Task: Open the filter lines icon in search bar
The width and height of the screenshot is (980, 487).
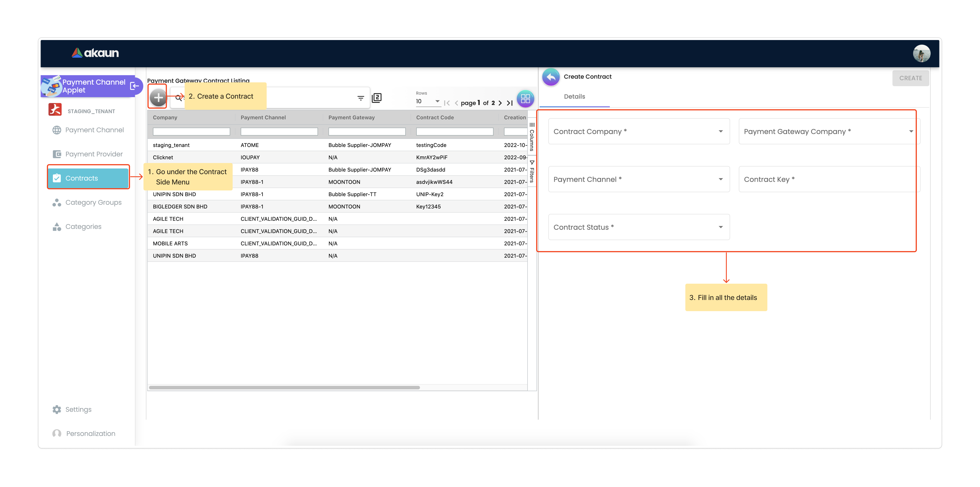Action: pos(361,98)
